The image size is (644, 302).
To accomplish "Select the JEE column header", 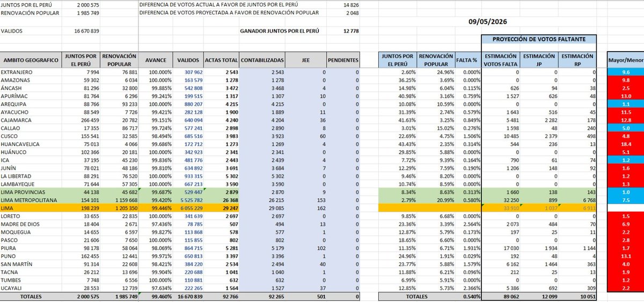I will tap(305, 60).
